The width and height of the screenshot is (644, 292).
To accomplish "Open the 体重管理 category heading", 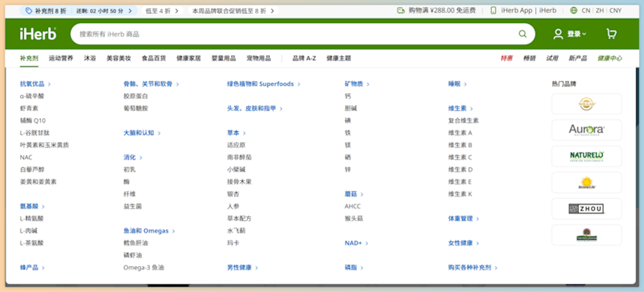I will coord(464,219).
